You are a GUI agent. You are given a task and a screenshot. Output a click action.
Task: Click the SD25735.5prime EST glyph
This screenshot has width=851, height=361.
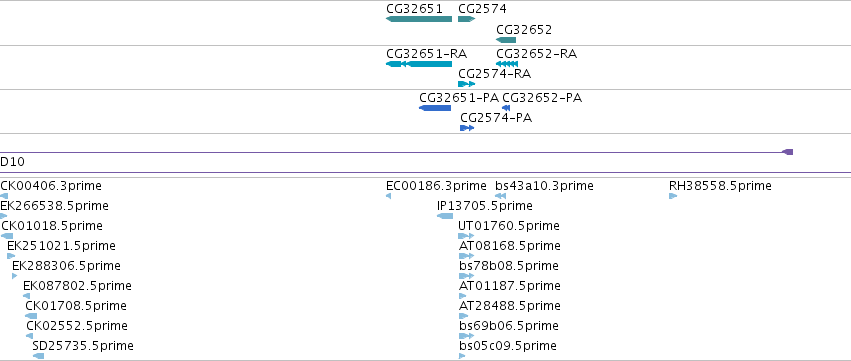click(x=38, y=356)
